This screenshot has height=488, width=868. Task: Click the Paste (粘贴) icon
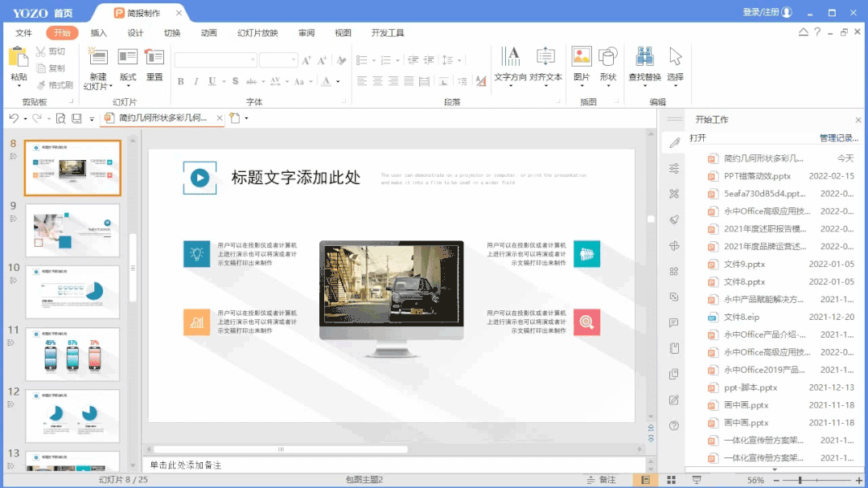point(18,58)
